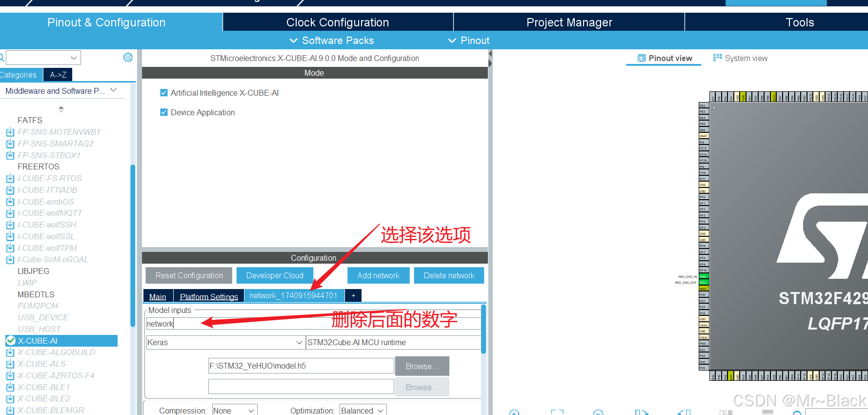Click the grid icon of System view
This screenshot has height=415, width=868.
pyautogui.click(x=717, y=58)
